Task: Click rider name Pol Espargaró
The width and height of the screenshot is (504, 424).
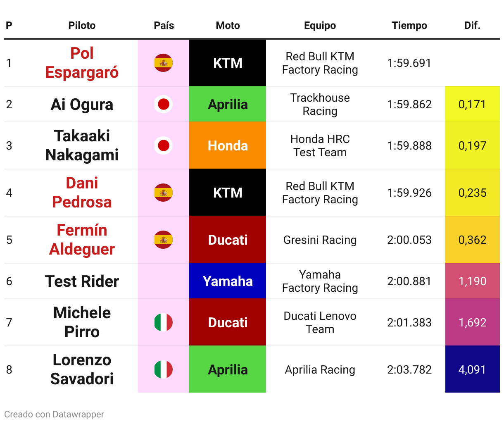Action: pos(82,63)
